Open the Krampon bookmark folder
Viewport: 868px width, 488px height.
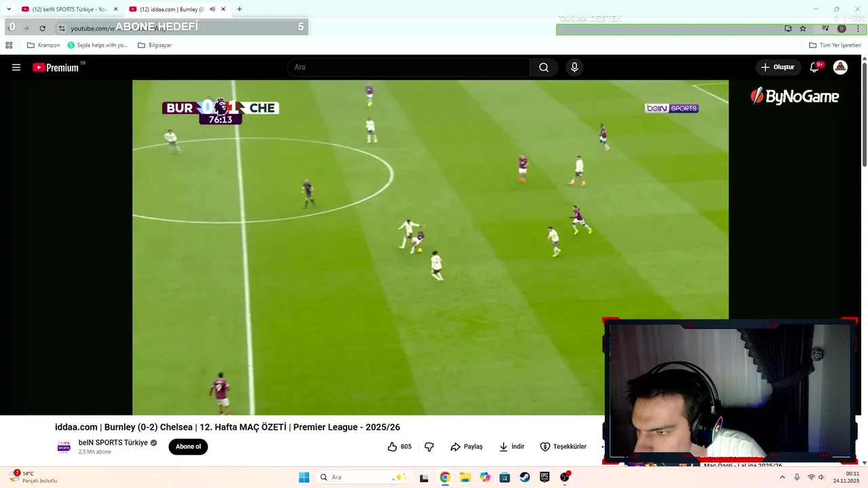point(43,45)
